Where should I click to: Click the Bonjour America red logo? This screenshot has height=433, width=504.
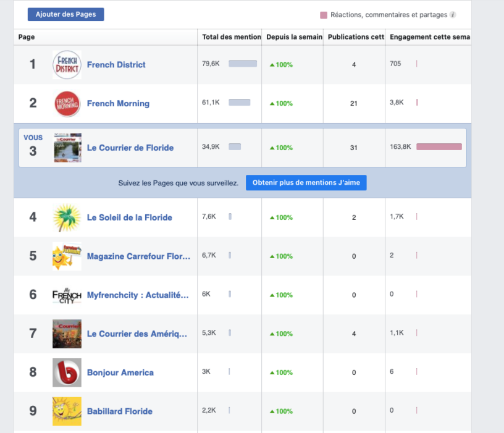67,372
